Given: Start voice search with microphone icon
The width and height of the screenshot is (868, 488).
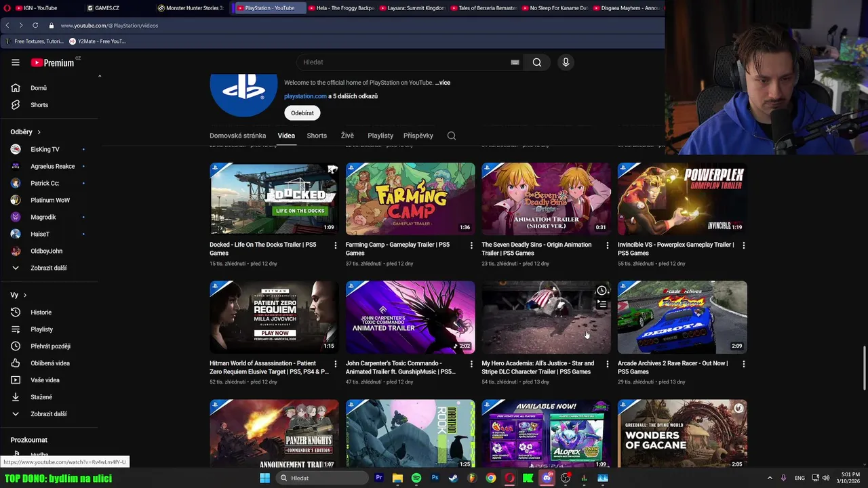Looking at the screenshot, I should point(566,62).
